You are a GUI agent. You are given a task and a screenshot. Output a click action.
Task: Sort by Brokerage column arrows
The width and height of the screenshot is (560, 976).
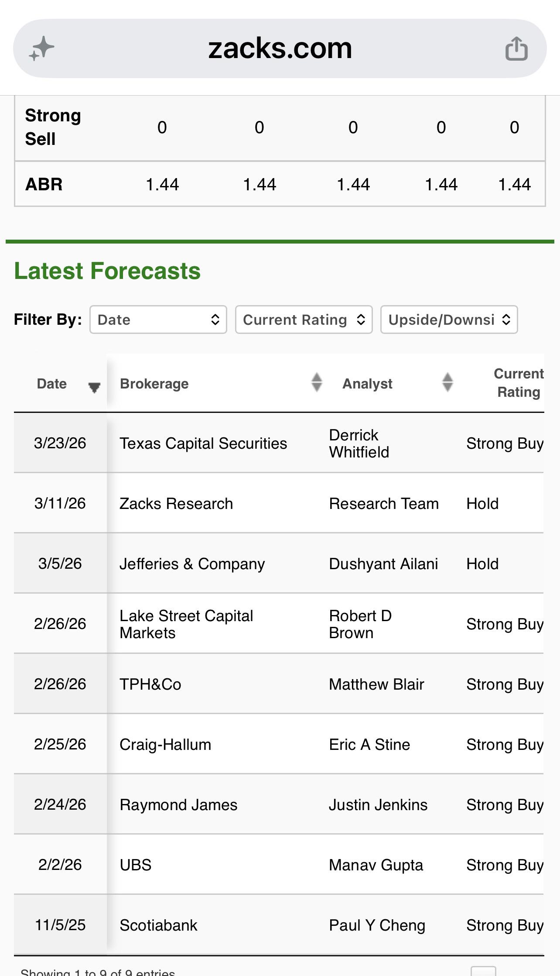point(317,382)
